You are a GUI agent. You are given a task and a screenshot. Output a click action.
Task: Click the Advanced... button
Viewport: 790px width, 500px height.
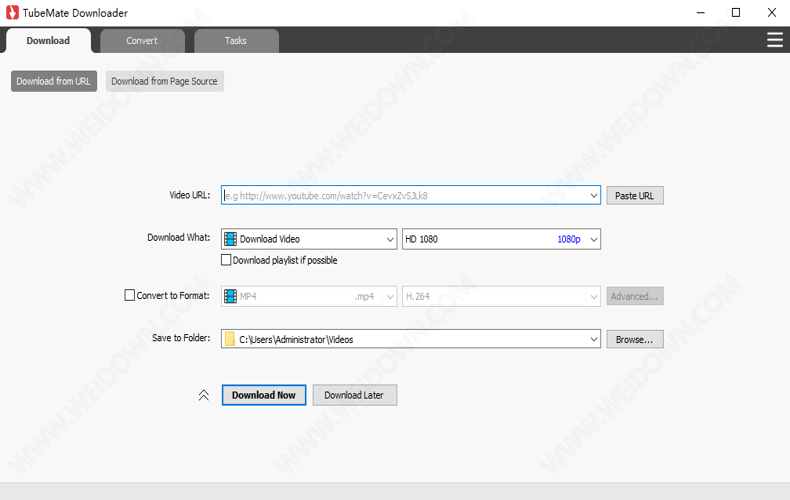635,296
